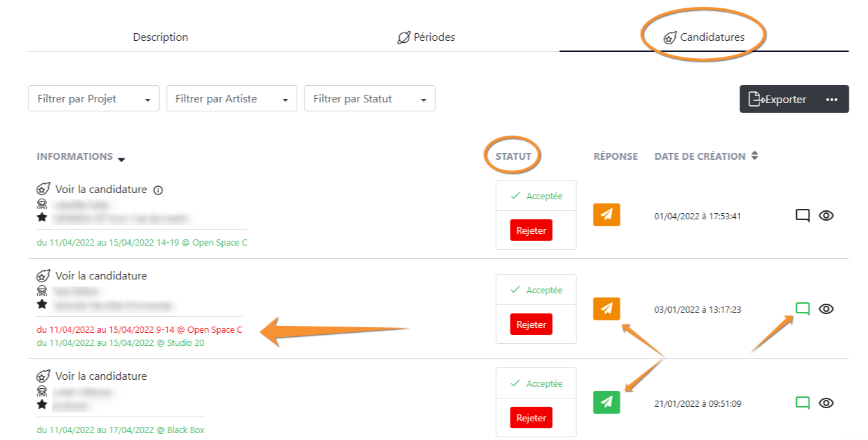Sort by Date de création column arrows
Image resolution: width=868 pixels, height=440 pixels.
pyautogui.click(x=755, y=156)
